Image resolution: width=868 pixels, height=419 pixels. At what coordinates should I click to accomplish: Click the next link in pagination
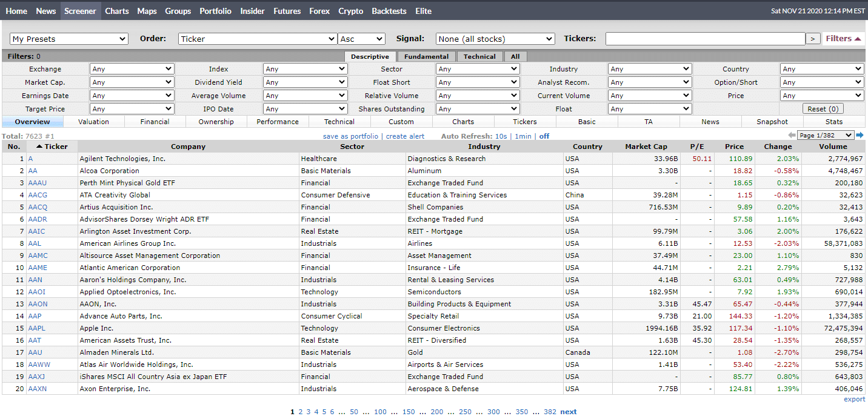(x=569, y=412)
